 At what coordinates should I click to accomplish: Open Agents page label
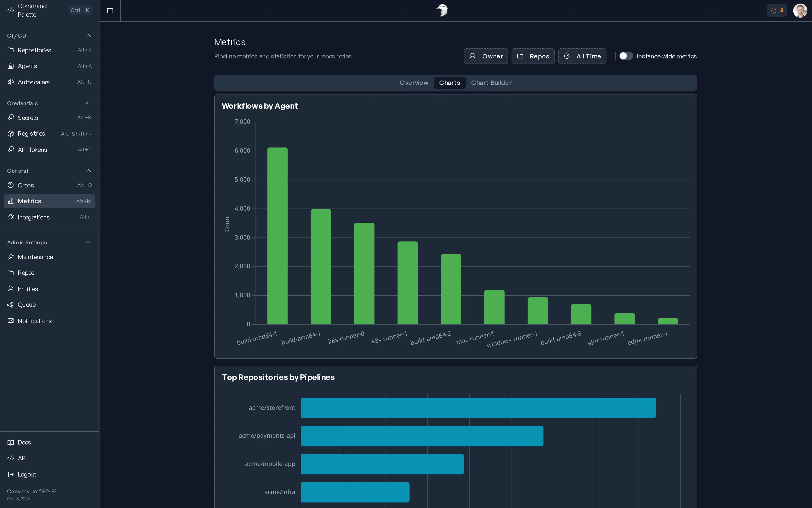pyautogui.click(x=27, y=66)
